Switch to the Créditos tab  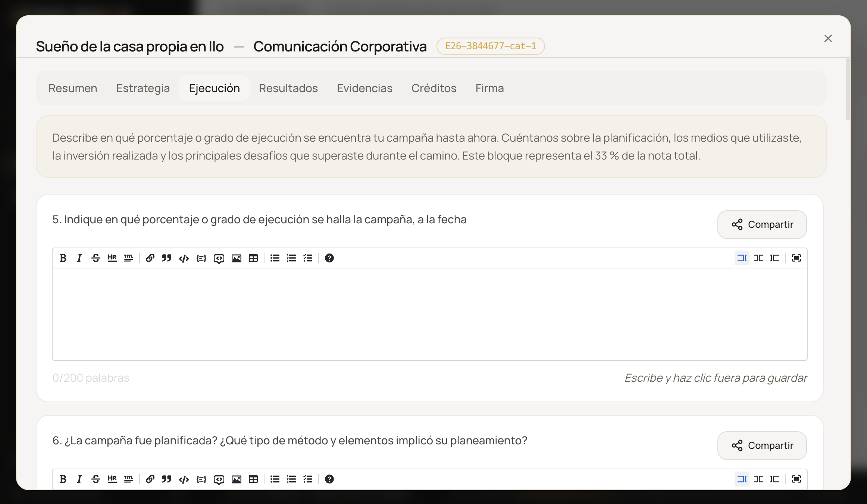(434, 88)
